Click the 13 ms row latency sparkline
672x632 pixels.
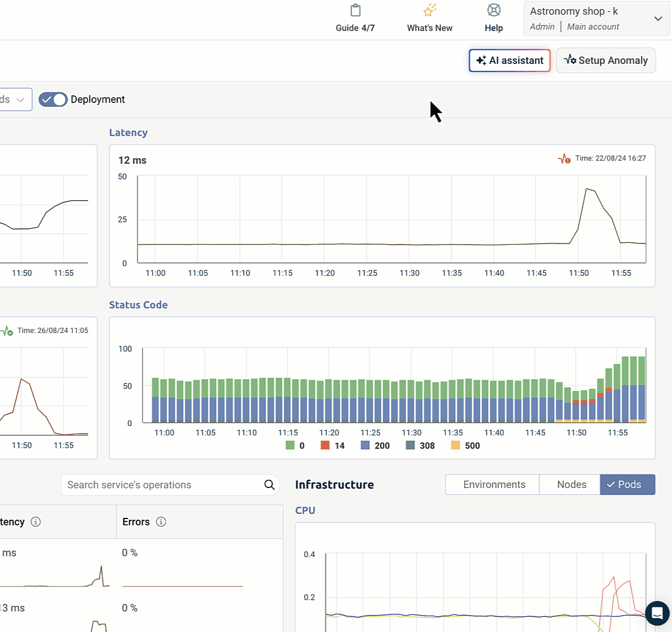98,626
